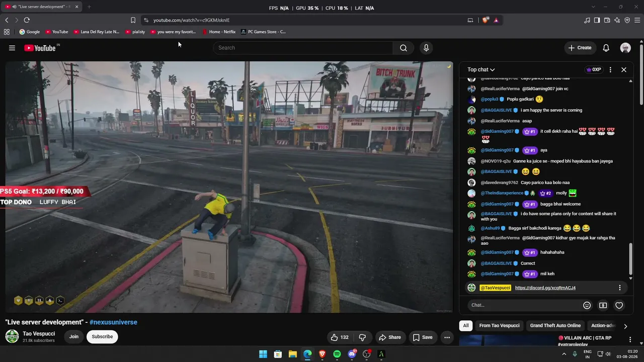This screenshot has width=644, height=362.
Task: Close the live chat panel
Action: 624,70
